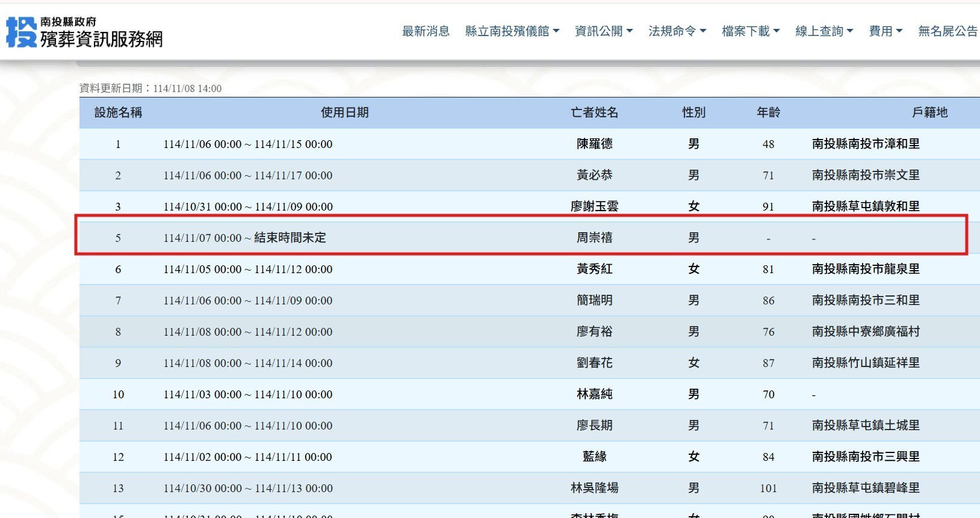Expand the 資訊公開 dropdown menu
Viewport: 980px width, 518px height.
pyautogui.click(x=603, y=31)
